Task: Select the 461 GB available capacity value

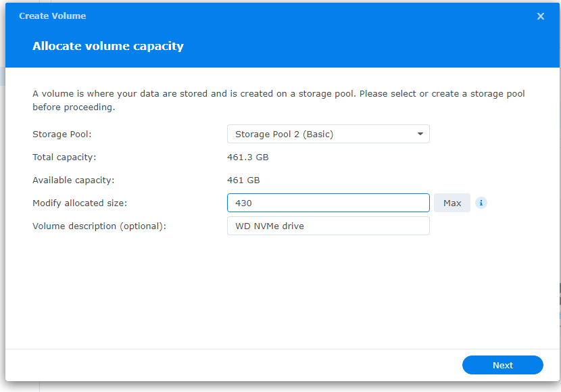Action: click(243, 180)
